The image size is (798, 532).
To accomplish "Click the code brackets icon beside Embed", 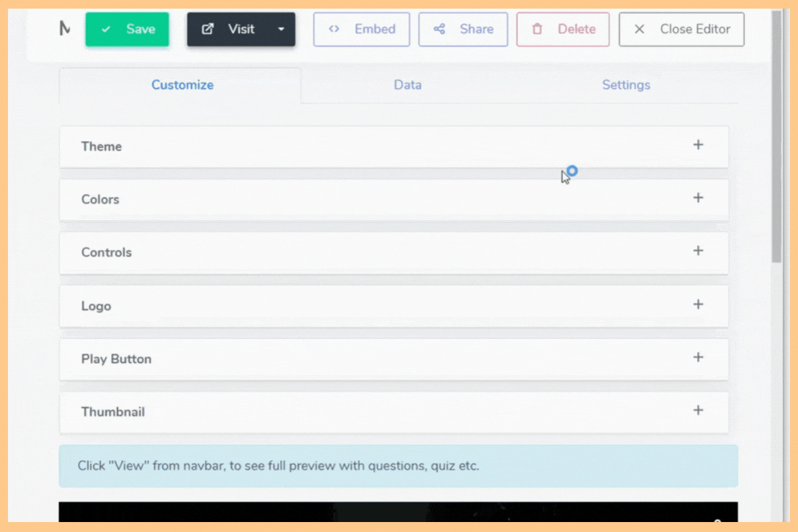I will (334, 29).
